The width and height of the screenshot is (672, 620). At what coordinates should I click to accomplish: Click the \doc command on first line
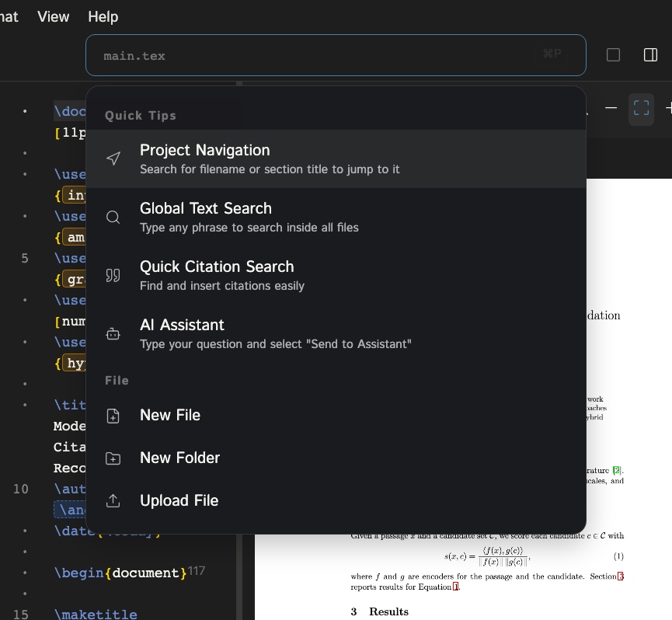[70, 111]
